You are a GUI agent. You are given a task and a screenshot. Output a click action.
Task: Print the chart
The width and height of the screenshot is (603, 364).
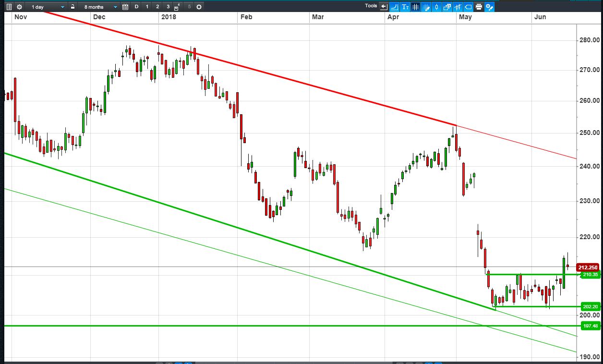click(479, 7)
